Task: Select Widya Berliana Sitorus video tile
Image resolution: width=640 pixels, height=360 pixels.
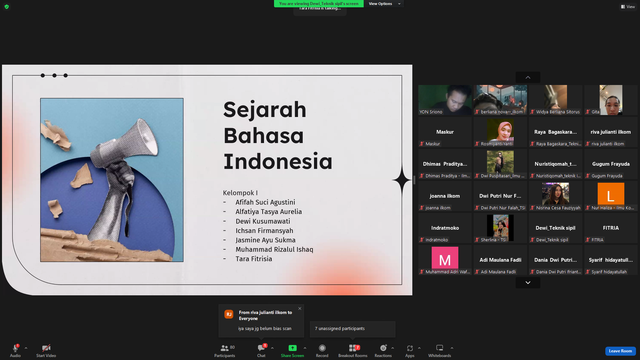Action: coord(556,100)
